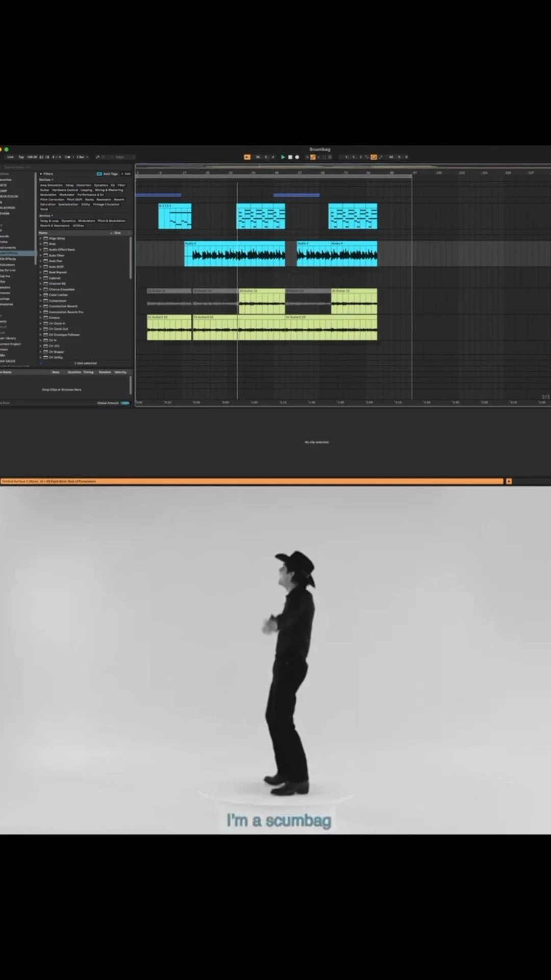Viewport: 551px width, 980px height.
Task: Toggle the orange Automation Arm button
Action: 313,157
